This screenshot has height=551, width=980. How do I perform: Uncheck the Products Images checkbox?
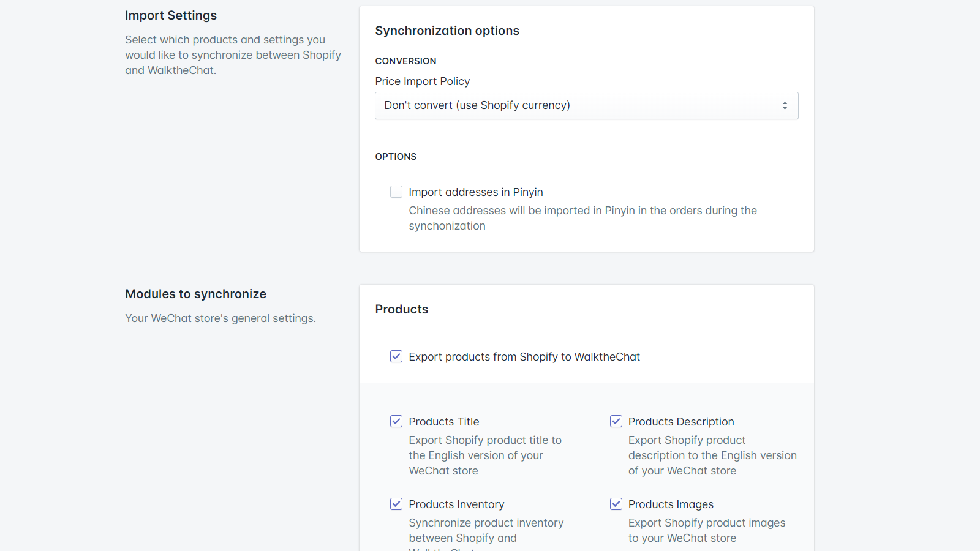click(x=616, y=504)
